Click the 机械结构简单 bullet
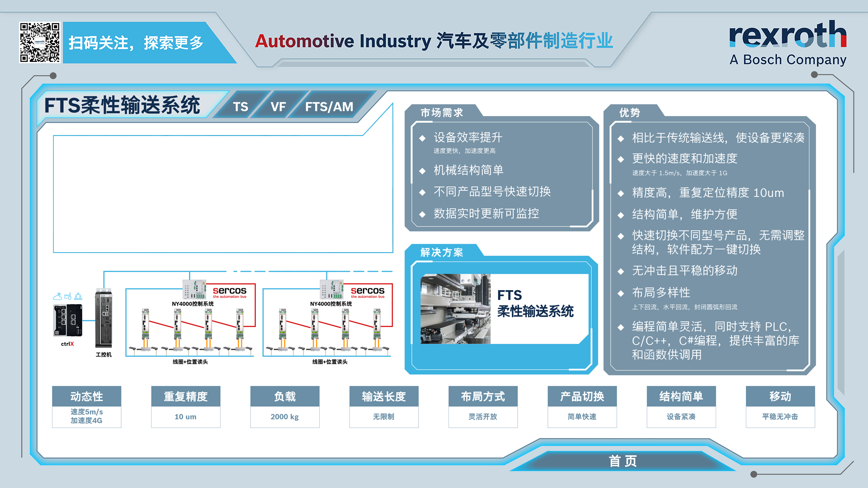This screenshot has width=868, height=488. click(x=468, y=170)
